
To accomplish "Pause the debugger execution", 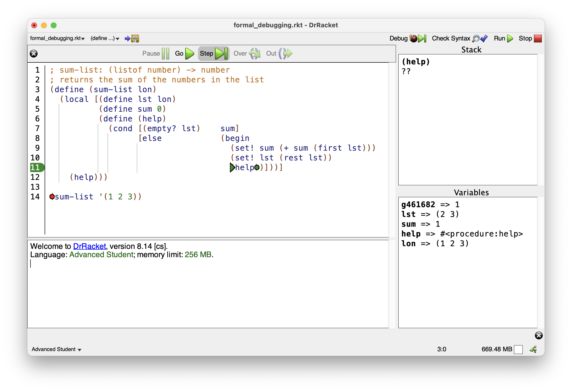I will click(155, 53).
